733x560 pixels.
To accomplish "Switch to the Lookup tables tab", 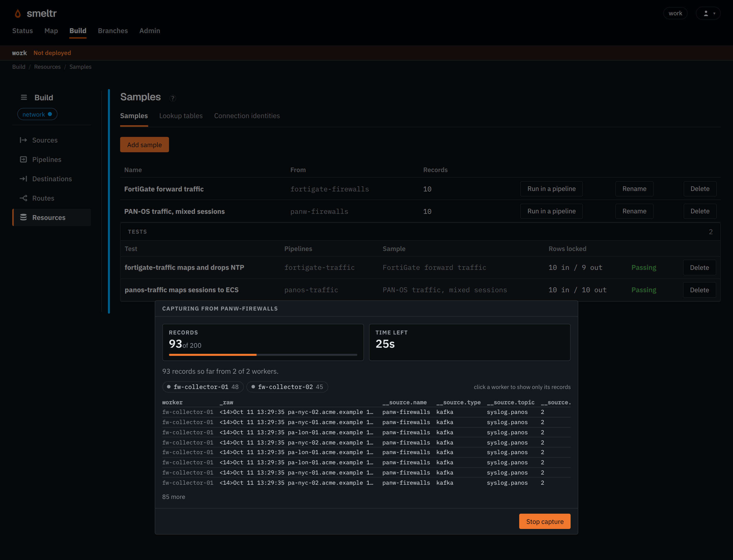I will [181, 116].
